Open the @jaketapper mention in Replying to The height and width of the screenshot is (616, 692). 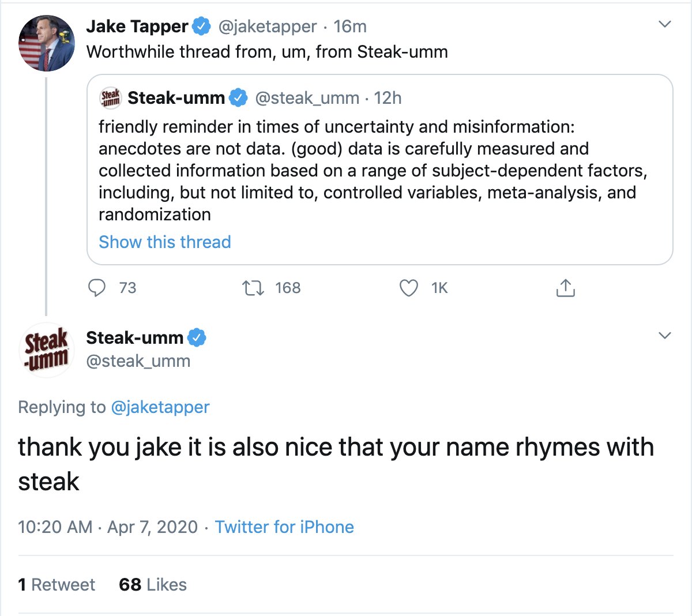[160, 407]
